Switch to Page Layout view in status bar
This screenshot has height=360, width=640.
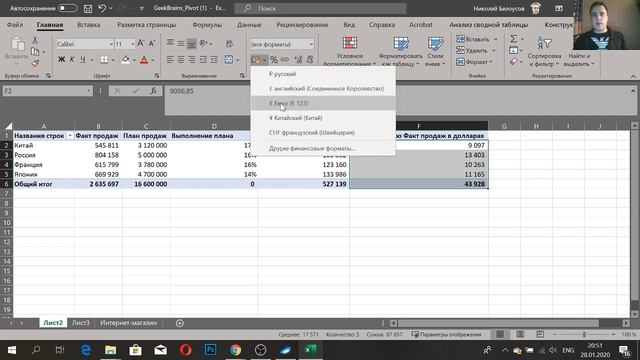pos(520,334)
